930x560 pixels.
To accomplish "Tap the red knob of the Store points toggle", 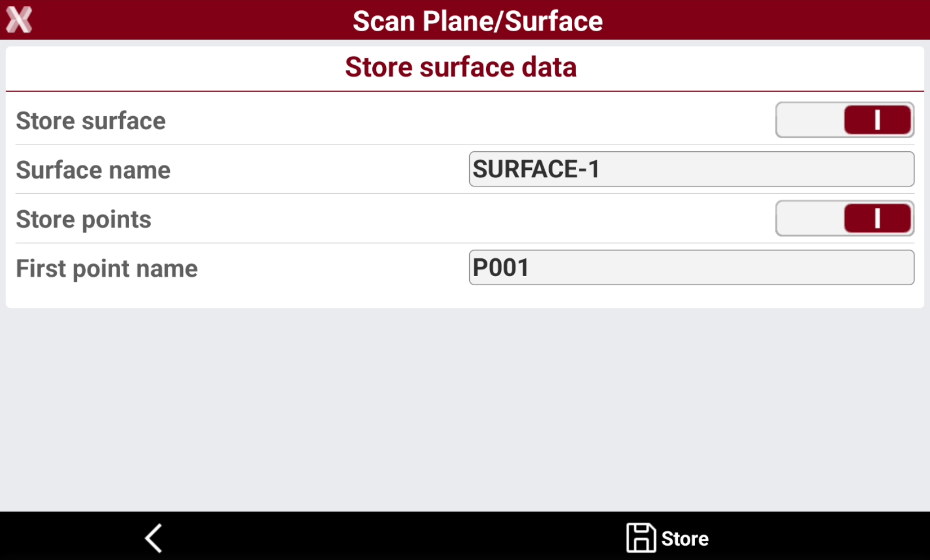I will click(x=877, y=218).
